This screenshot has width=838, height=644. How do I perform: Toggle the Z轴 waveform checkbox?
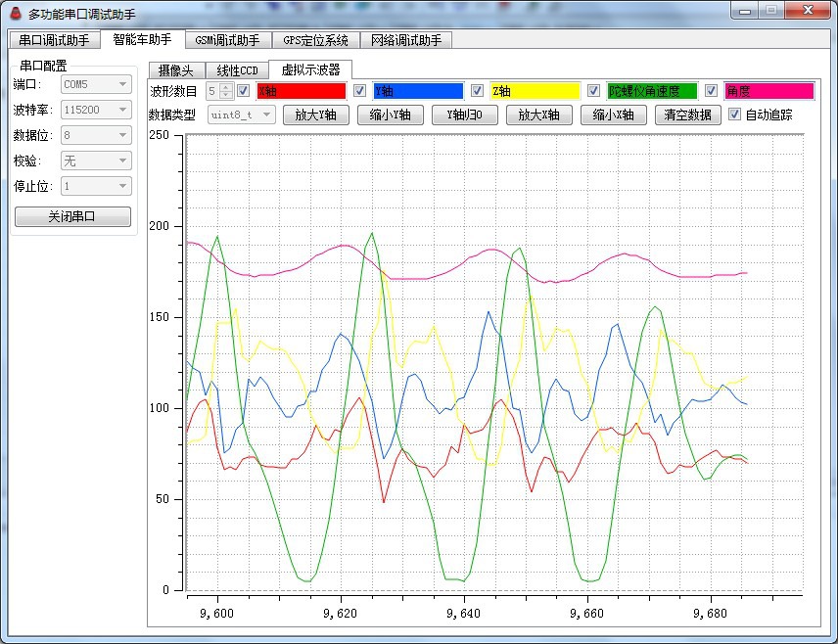point(478,91)
